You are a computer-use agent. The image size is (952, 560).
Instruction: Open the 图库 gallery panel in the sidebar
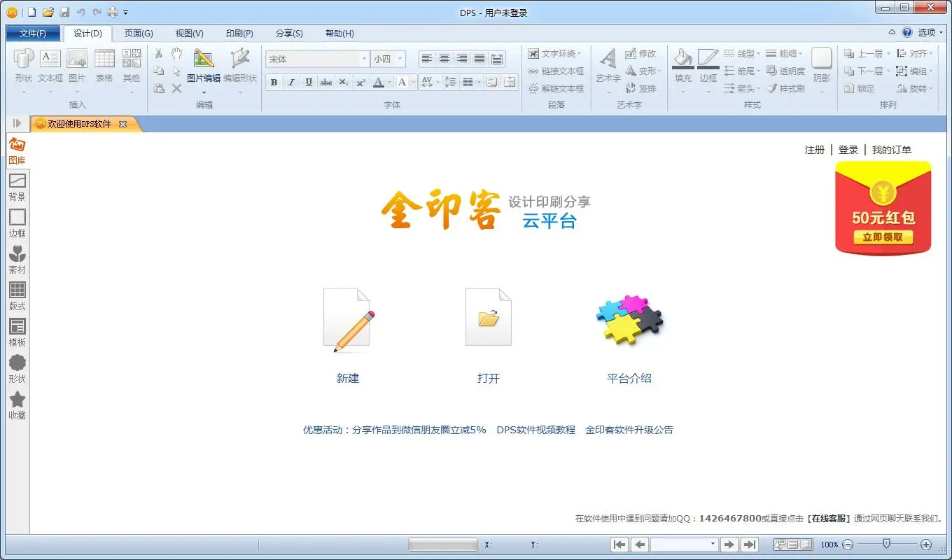(x=17, y=150)
